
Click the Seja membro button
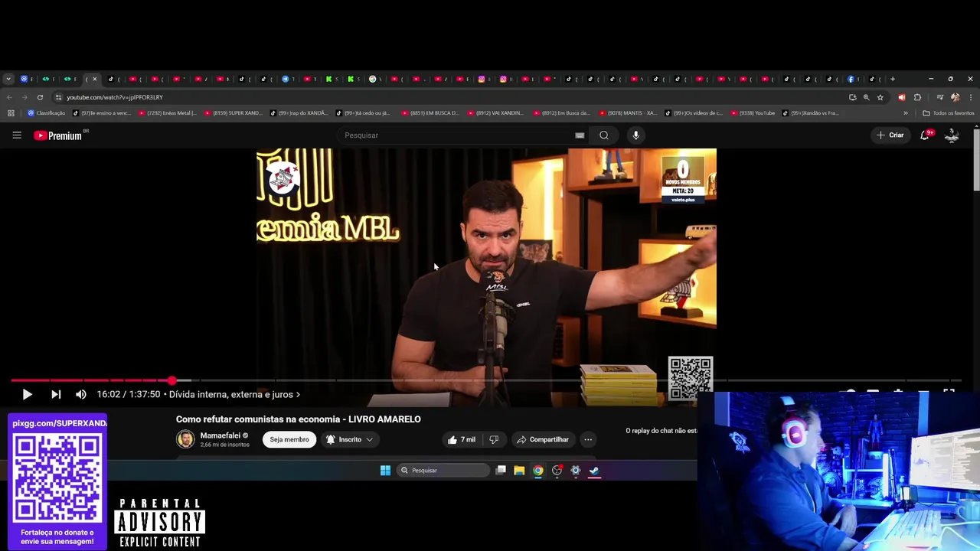tap(289, 439)
